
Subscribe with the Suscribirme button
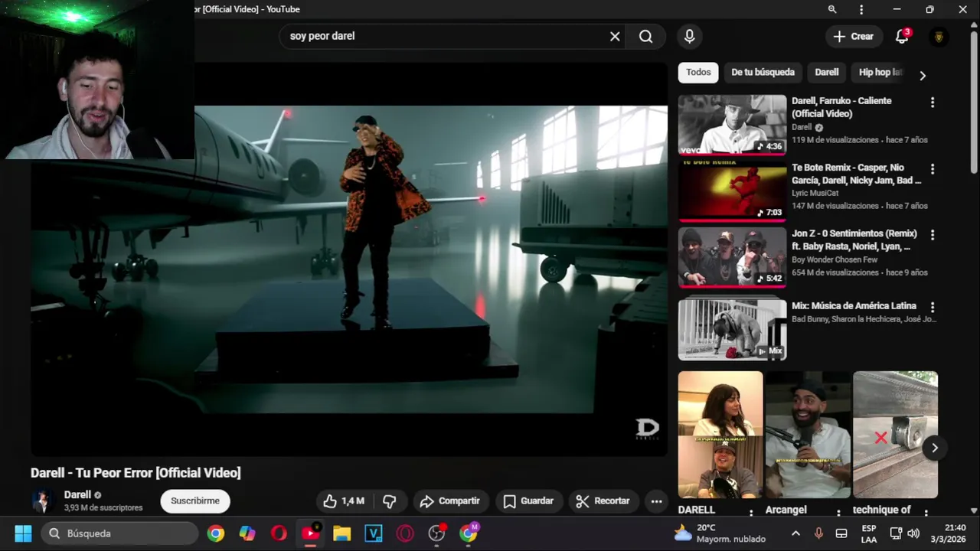195,501
